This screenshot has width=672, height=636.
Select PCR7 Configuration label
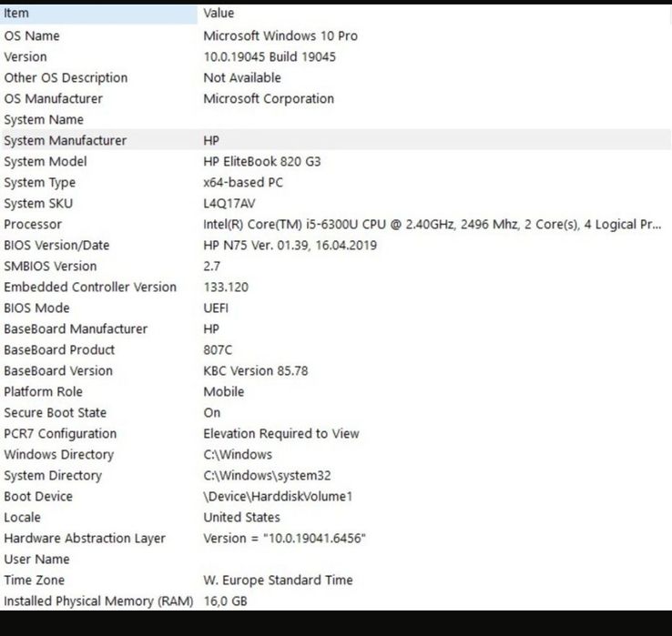point(60,434)
